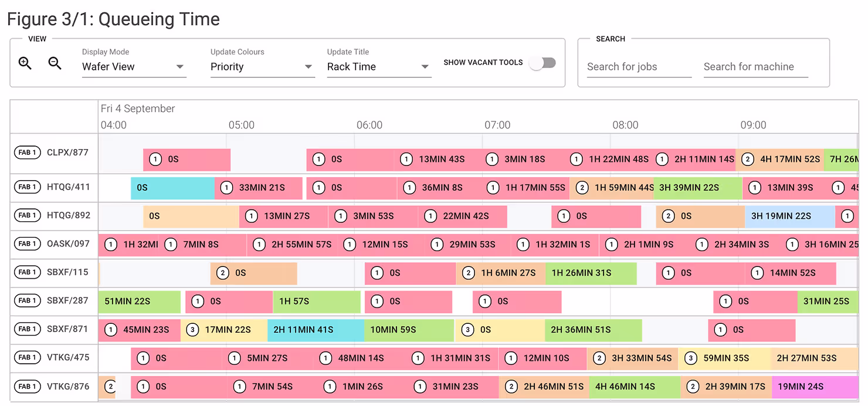Click the cyan 0S job on HTQG/411
The width and height of the screenshot is (868, 406).
tap(172, 188)
